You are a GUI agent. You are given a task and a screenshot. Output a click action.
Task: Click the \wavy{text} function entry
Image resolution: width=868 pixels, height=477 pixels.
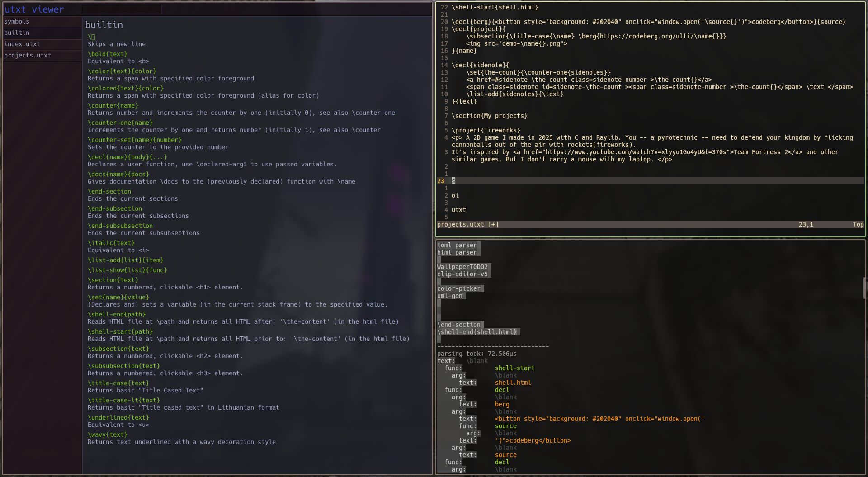coord(108,435)
